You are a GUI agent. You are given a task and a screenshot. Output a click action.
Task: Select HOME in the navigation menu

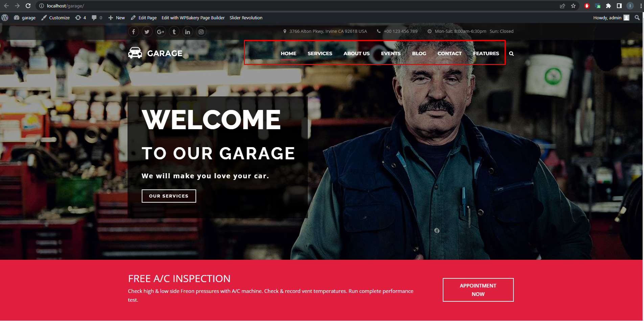[x=289, y=53]
